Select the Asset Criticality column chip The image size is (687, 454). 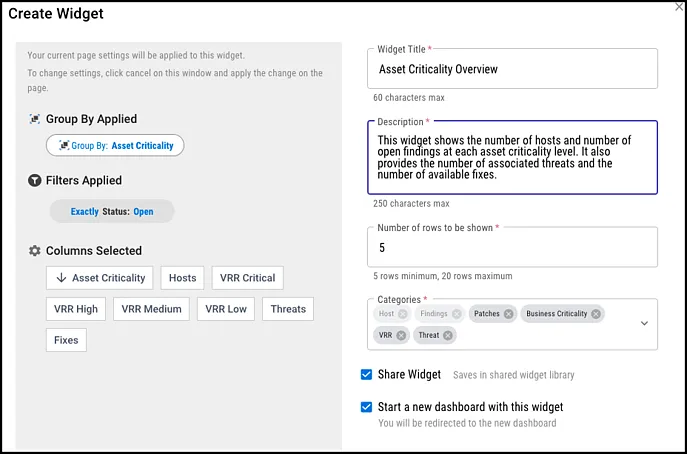(x=99, y=278)
